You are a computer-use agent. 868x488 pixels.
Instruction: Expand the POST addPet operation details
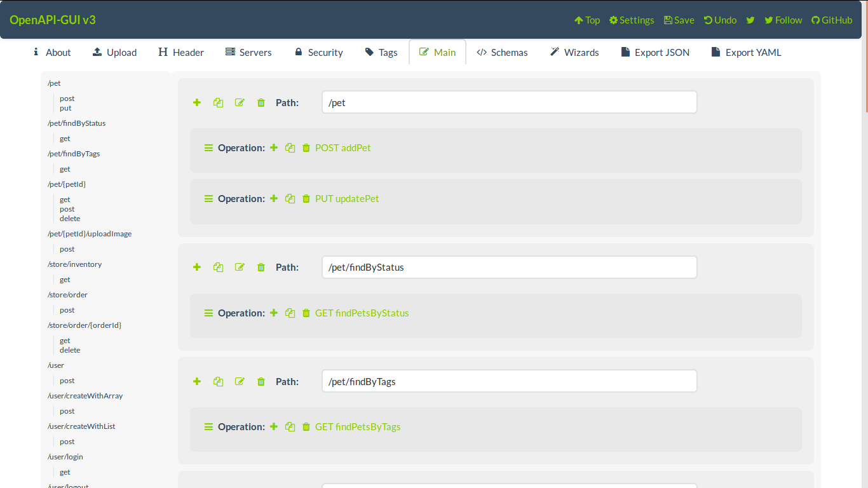point(208,147)
